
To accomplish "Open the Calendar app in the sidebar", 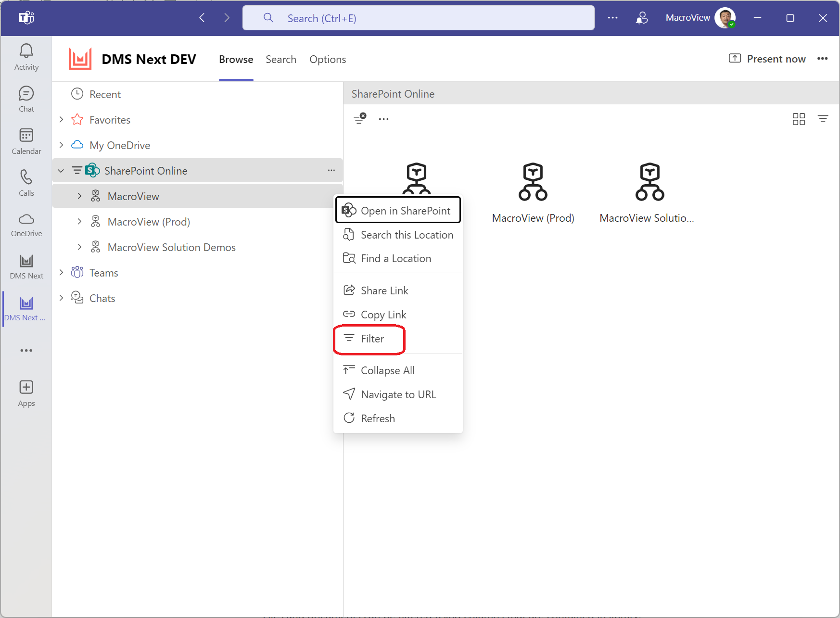I will (26, 141).
